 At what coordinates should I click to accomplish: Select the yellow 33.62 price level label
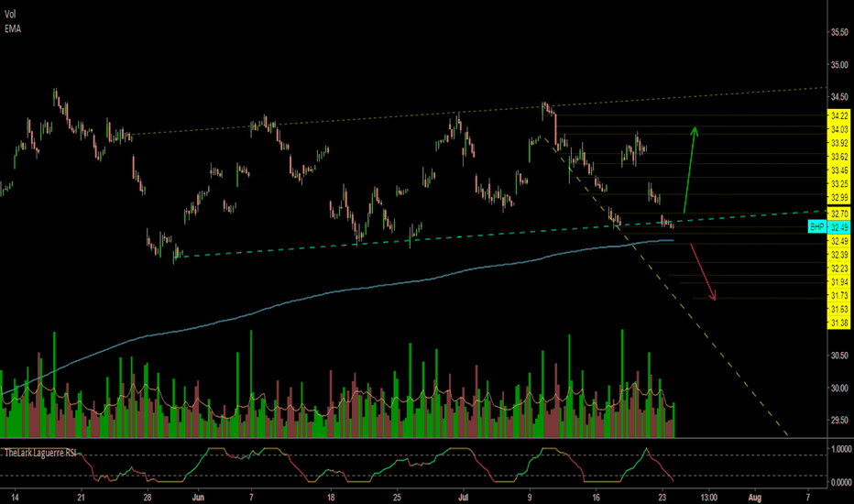click(x=838, y=157)
